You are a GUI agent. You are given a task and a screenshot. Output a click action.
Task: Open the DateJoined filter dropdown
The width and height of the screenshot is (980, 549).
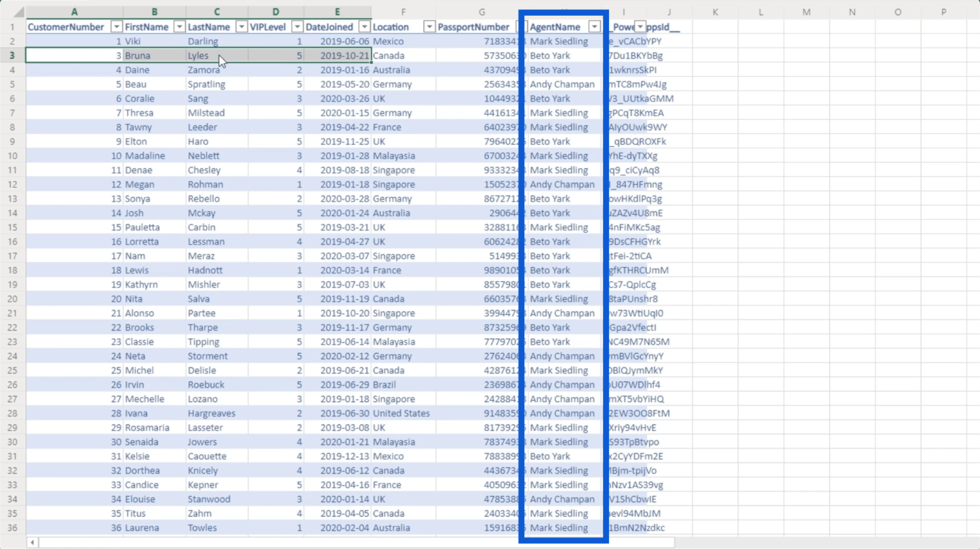(365, 27)
